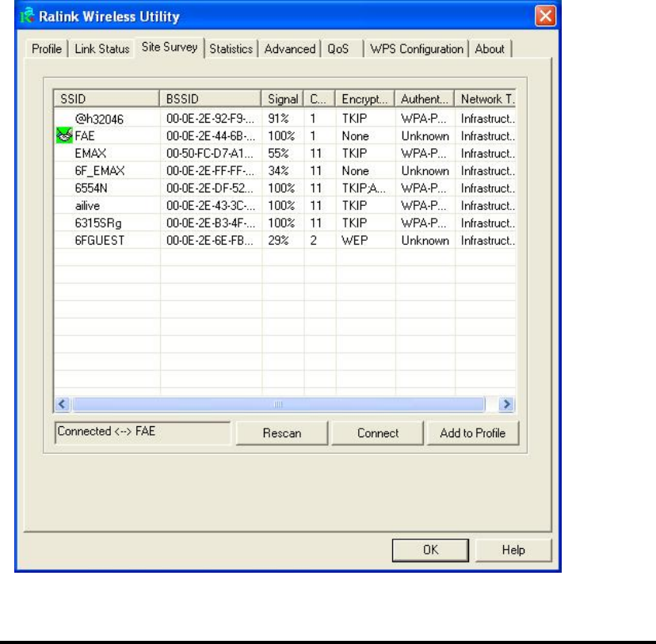Click the TKIP;A... encryption cell
Image resolution: width=656 pixels, height=644 pixels.
click(x=364, y=189)
